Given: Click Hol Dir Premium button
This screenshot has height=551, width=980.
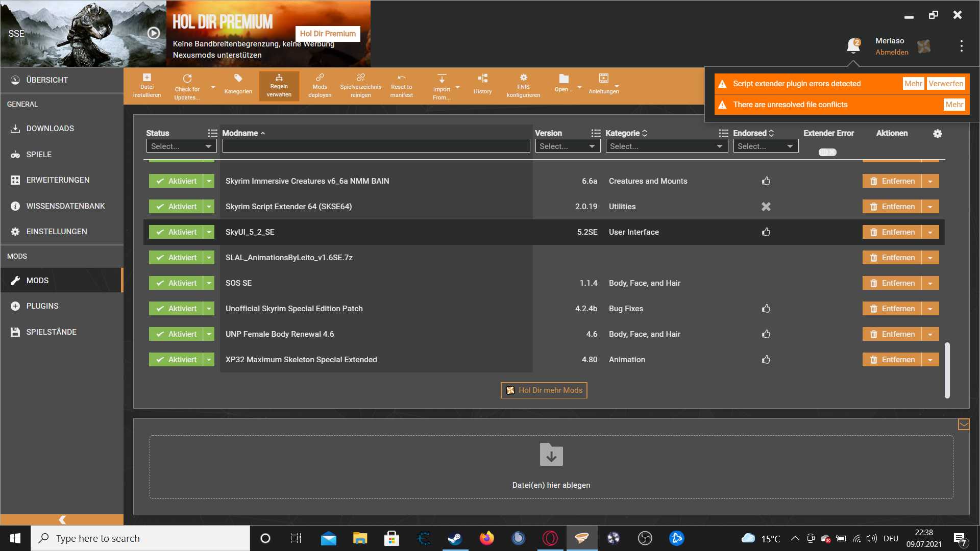Looking at the screenshot, I should (328, 34).
